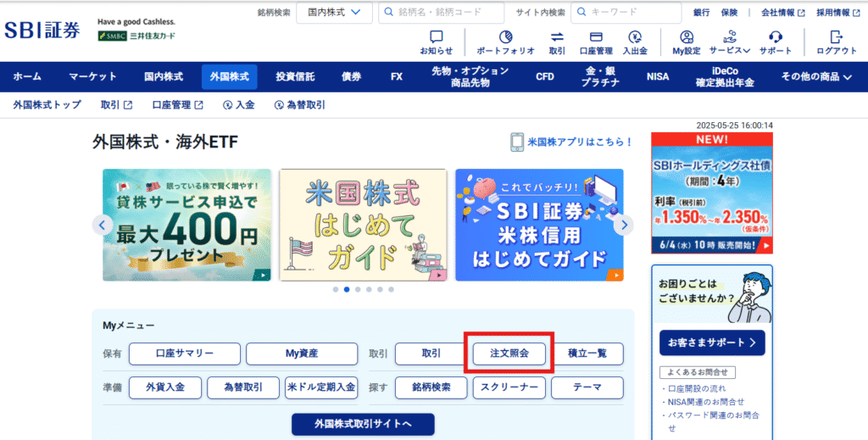Open 米株信用はじめてガイド banner
Viewport: 868px width, 440px height.
pyautogui.click(x=539, y=226)
